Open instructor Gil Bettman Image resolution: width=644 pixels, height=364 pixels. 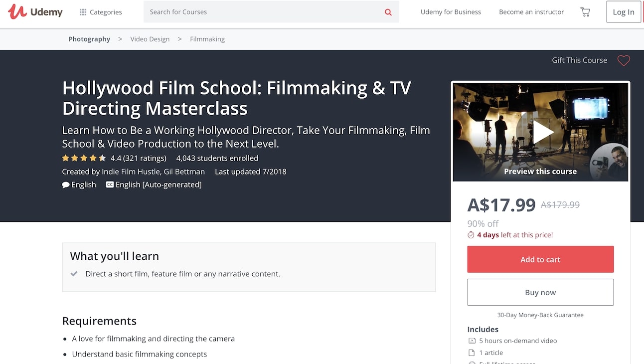pos(184,172)
